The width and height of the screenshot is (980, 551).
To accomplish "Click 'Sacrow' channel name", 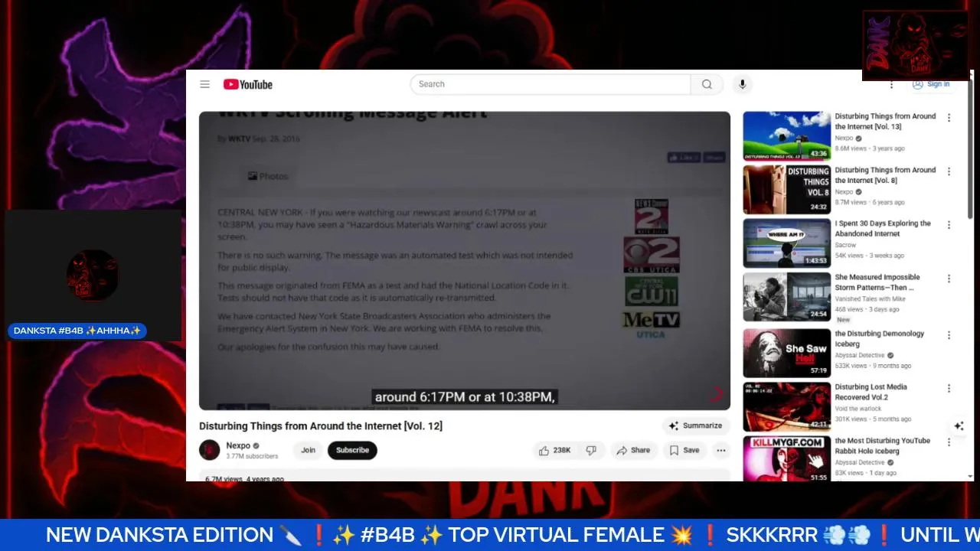I will click(x=845, y=245).
